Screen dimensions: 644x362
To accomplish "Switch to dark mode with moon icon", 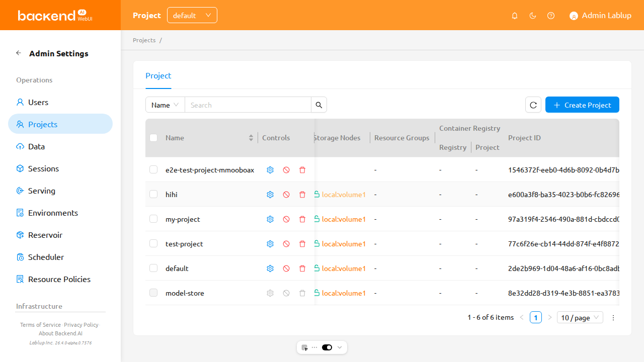I will (x=533, y=16).
